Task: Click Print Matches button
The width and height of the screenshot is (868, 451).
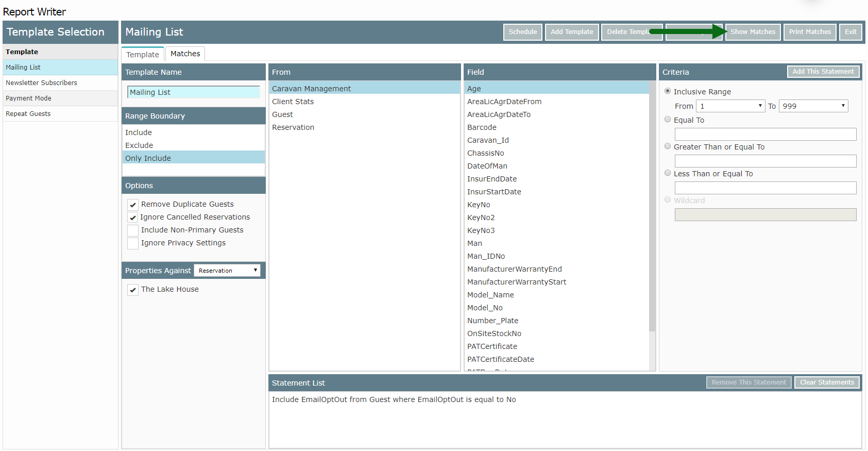Action: tap(810, 32)
